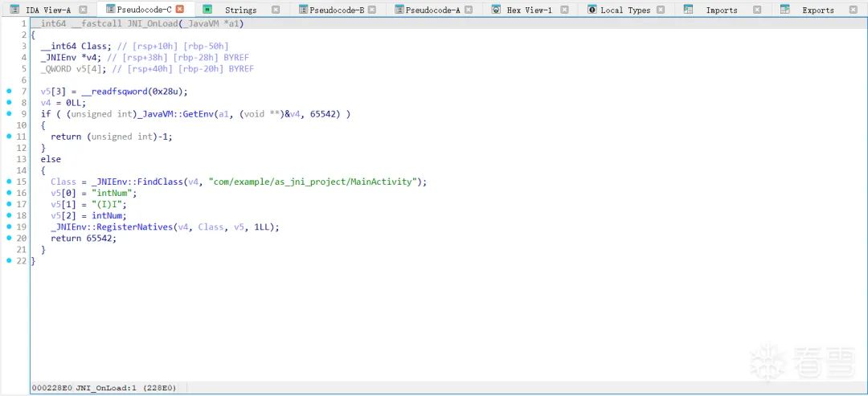Close the Imports tab

pos(757,10)
